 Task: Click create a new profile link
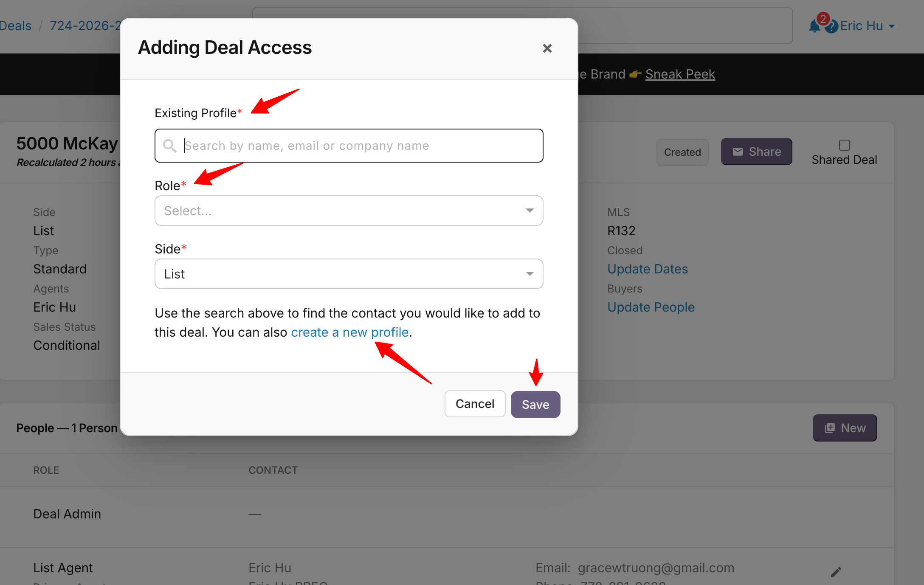(x=349, y=332)
